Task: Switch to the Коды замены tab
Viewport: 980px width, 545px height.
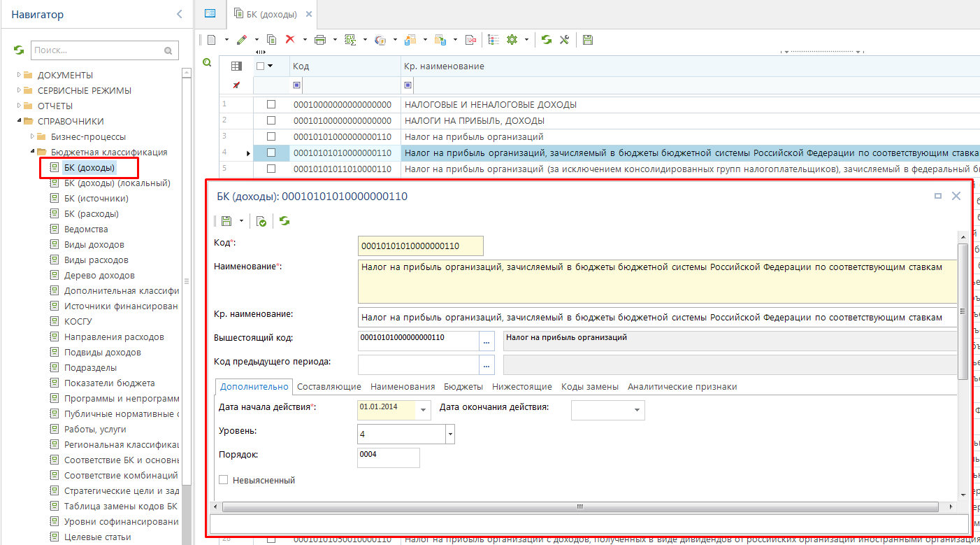Action: [590, 387]
